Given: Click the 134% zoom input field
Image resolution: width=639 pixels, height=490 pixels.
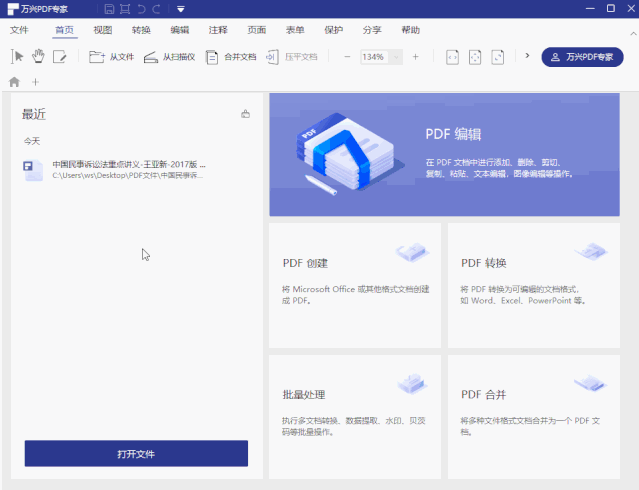Looking at the screenshot, I should [x=374, y=57].
